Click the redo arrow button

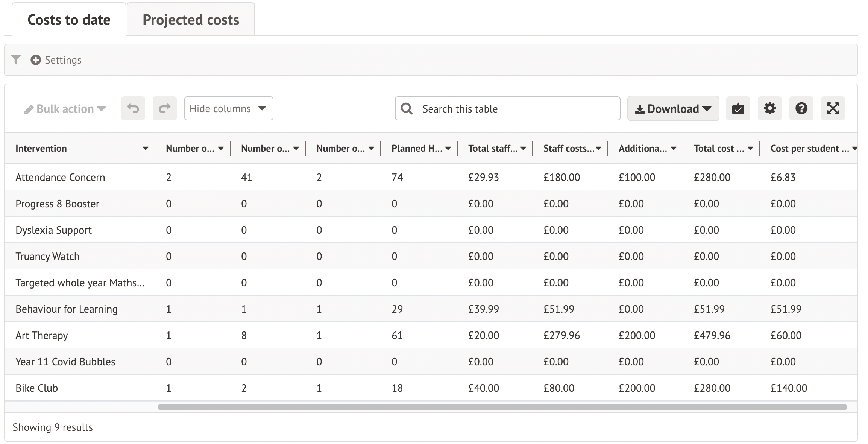(165, 109)
